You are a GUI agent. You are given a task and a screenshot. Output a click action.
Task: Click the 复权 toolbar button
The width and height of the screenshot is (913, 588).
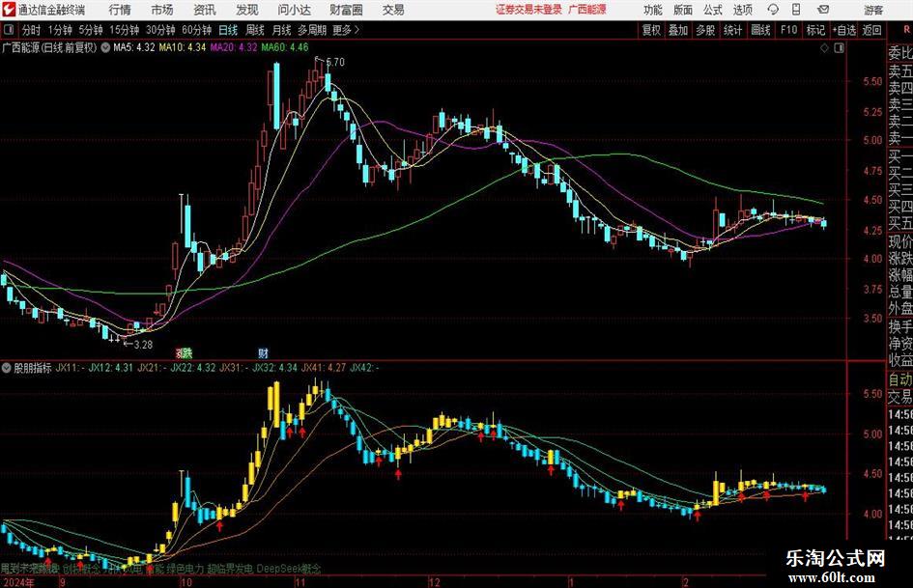tap(651, 30)
